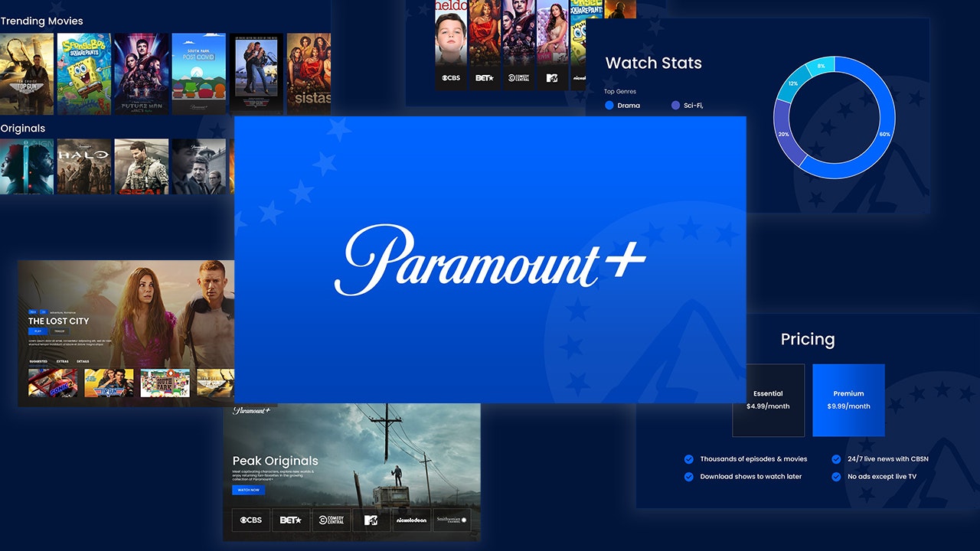Open the South Park thumbnail under Suggested
The width and height of the screenshot is (980, 551).
[x=165, y=383]
